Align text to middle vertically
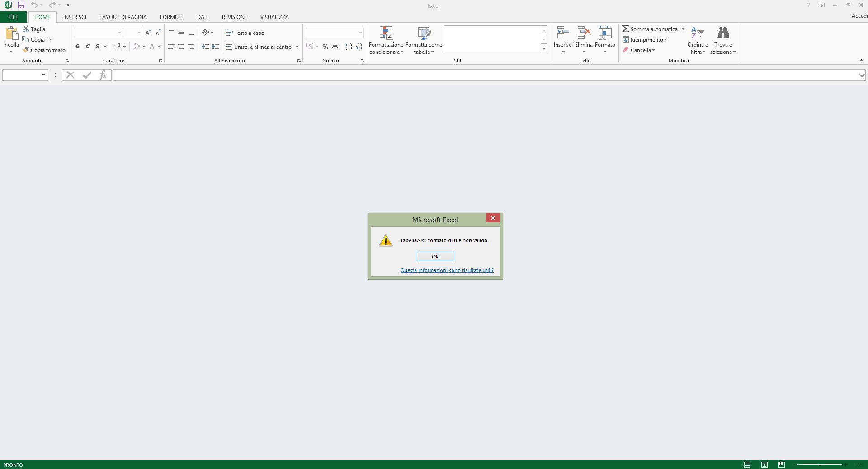The height and width of the screenshot is (469, 868). coord(181,33)
